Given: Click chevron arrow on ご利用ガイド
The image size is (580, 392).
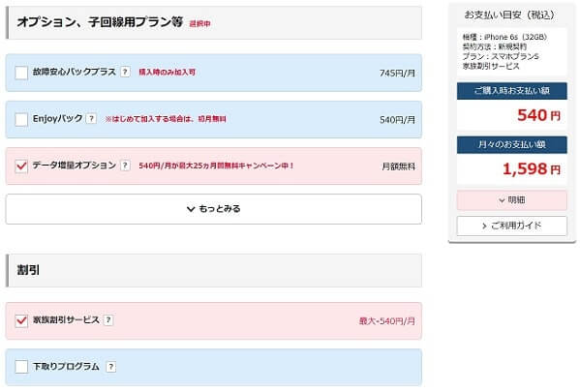Looking at the screenshot, I should (x=484, y=226).
